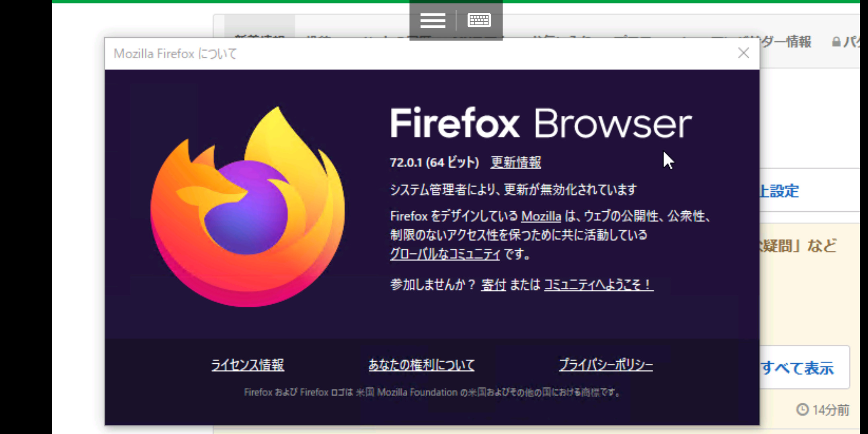The height and width of the screenshot is (434, 868).
Task: Show the on-screen keyboard icon
Action: coord(479,20)
